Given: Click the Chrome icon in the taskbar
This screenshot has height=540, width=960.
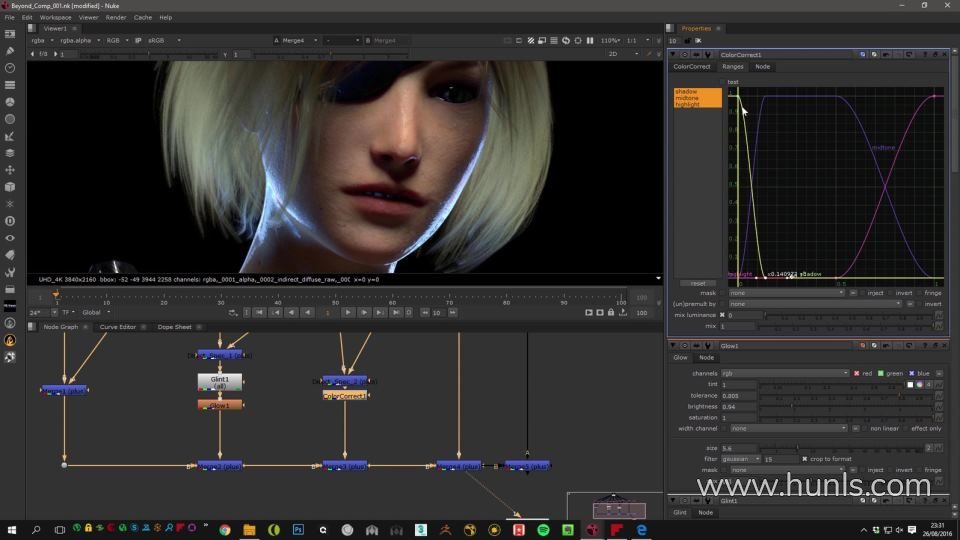Looking at the screenshot, I should pyautogui.click(x=225, y=530).
